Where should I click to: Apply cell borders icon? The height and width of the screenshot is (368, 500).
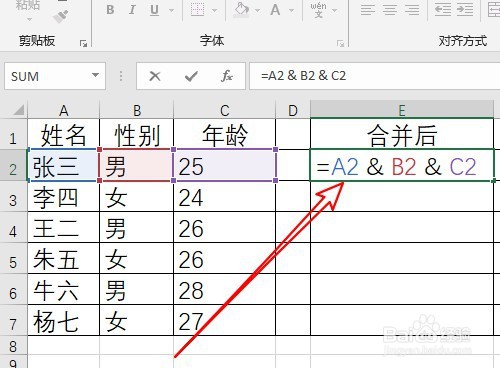197,10
